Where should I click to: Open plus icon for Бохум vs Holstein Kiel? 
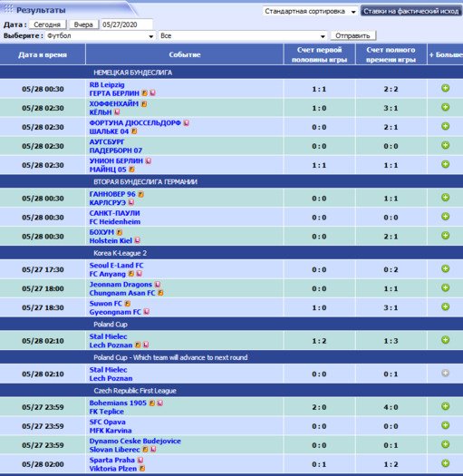click(x=445, y=236)
